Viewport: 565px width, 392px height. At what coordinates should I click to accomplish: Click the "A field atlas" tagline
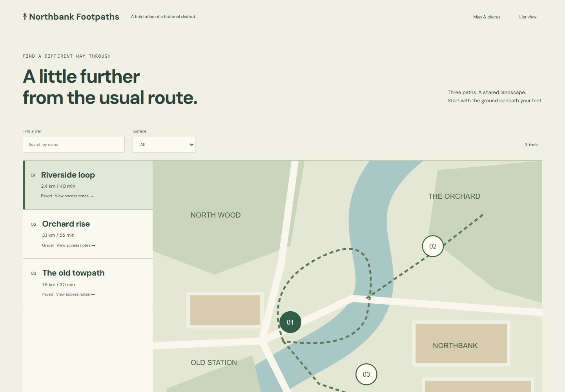pyautogui.click(x=164, y=16)
